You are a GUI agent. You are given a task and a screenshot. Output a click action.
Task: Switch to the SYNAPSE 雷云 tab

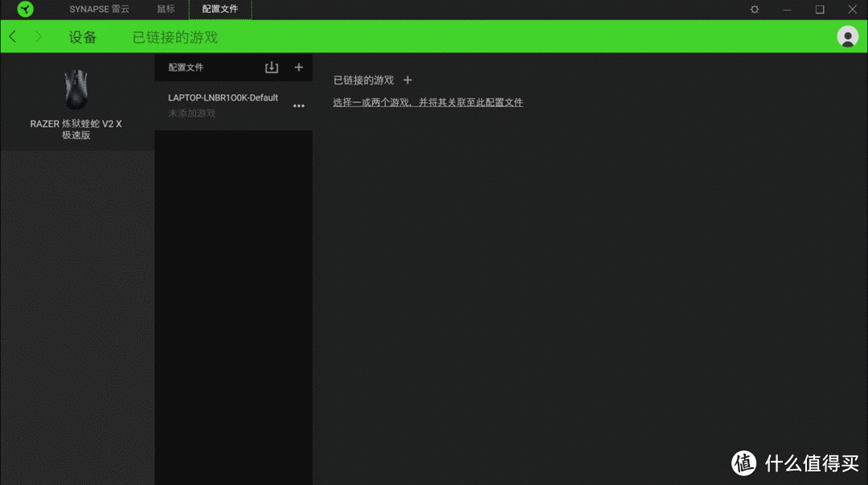click(x=99, y=9)
